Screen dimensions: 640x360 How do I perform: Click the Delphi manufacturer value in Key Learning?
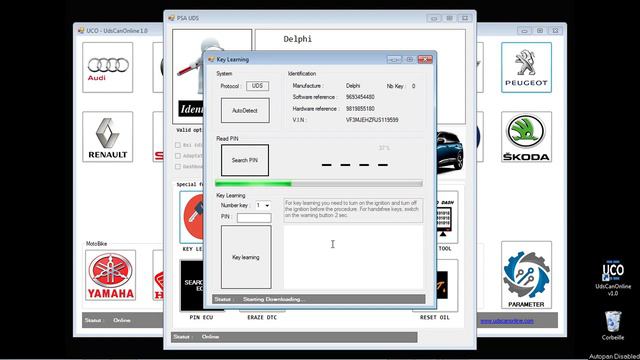(x=353, y=86)
